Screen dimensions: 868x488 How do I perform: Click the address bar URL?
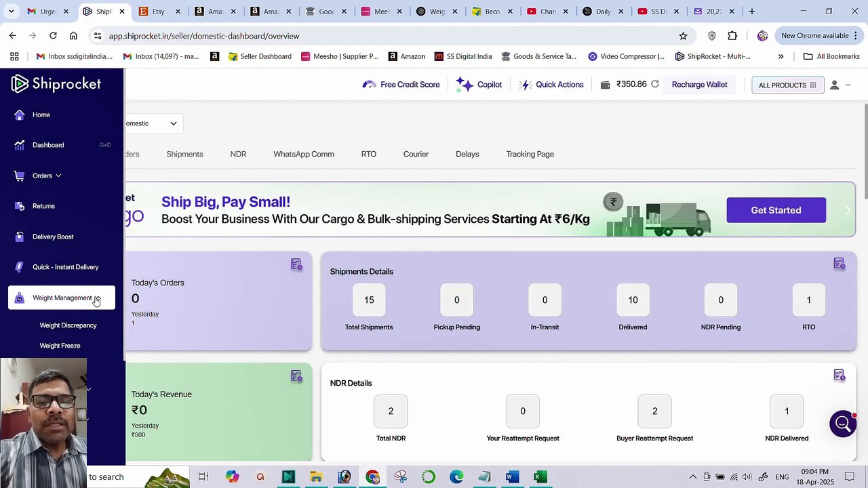click(204, 36)
